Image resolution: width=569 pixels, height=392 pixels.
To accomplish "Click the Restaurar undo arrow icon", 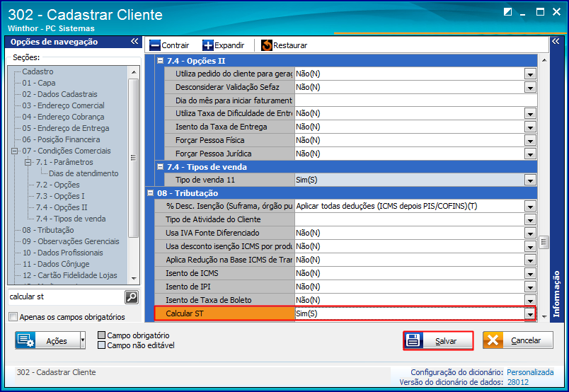I will click(x=267, y=45).
